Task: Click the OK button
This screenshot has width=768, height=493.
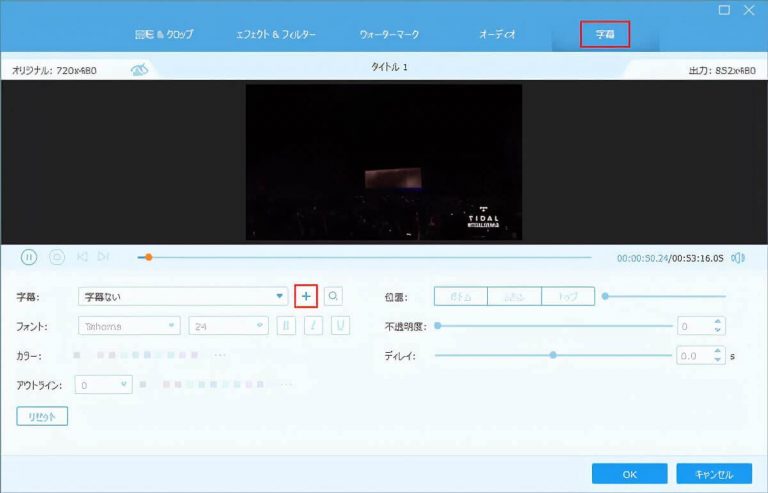Action: click(629, 473)
